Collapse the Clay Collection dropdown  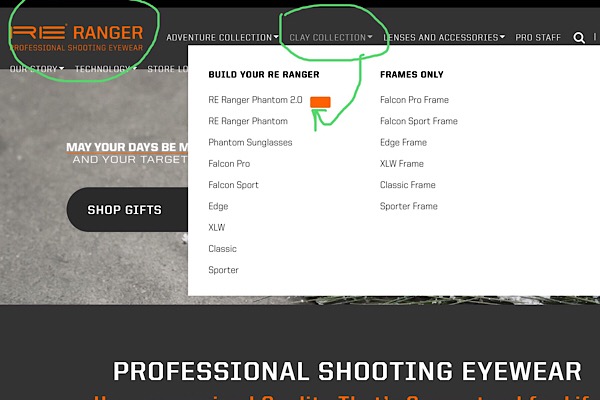click(x=330, y=38)
